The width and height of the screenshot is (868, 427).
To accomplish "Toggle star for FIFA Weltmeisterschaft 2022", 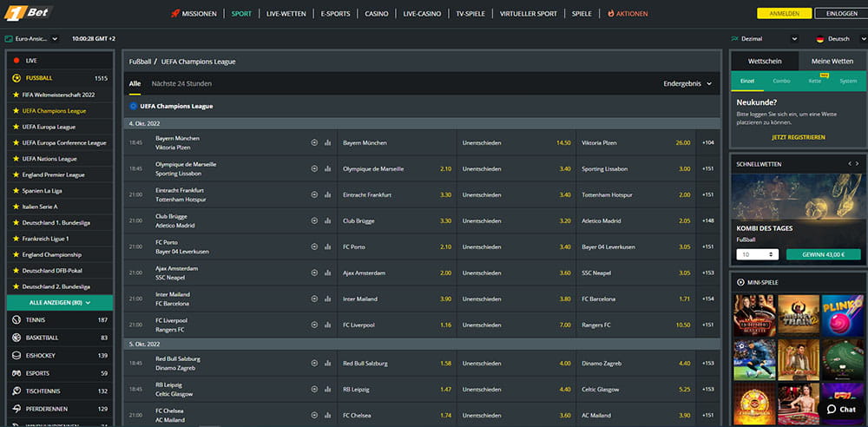I will pos(16,95).
